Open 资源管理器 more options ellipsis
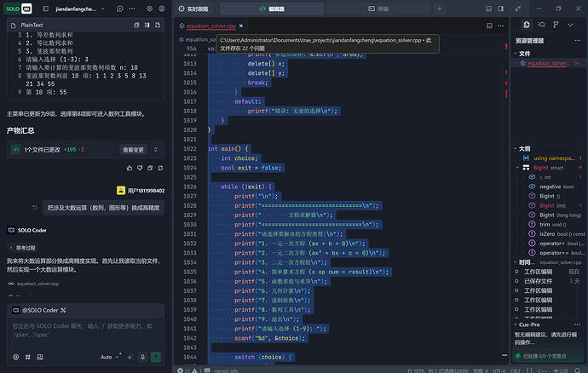Image resolution: width=588 pixels, height=373 pixels. coord(578,41)
